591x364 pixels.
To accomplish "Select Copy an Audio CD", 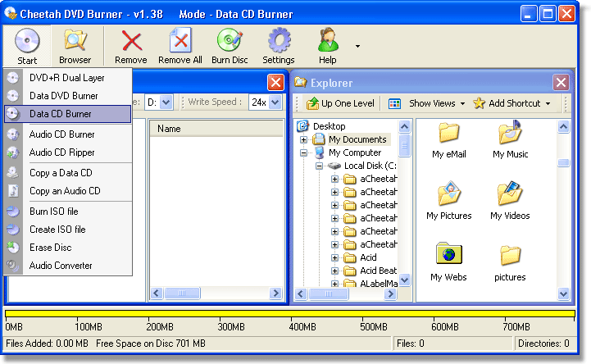I will [68, 191].
